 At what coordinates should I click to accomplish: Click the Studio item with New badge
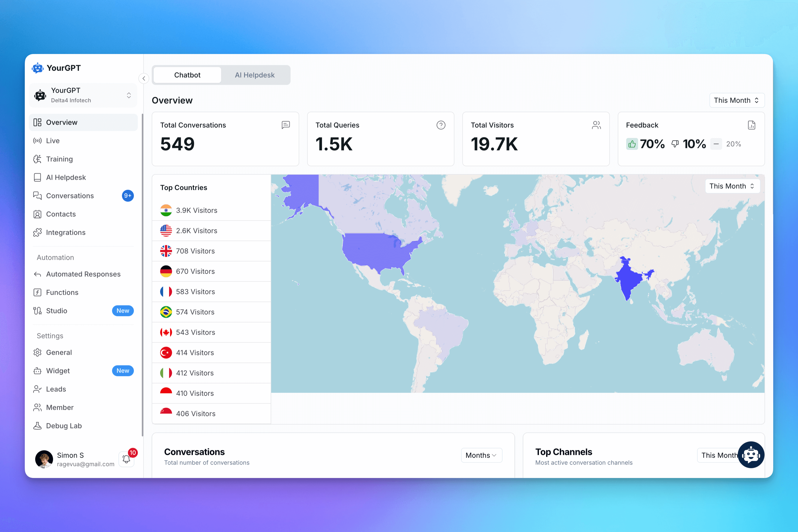pyautogui.click(x=56, y=310)
